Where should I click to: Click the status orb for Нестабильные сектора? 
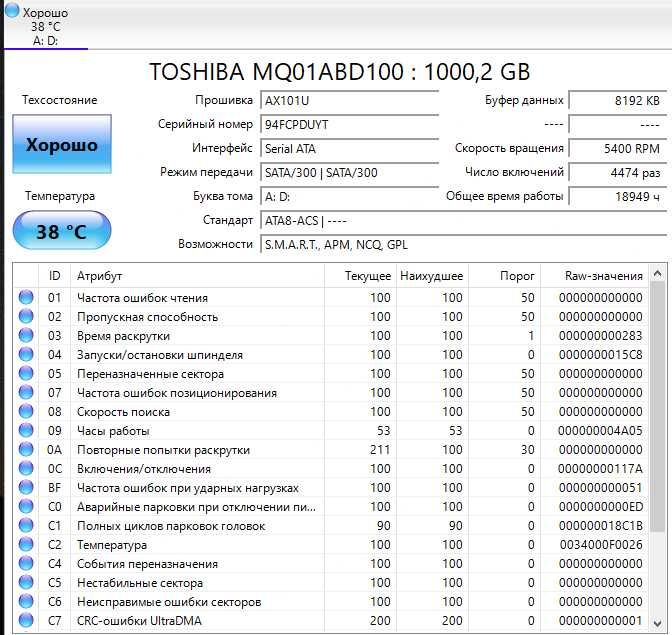(x=26, y=582)
